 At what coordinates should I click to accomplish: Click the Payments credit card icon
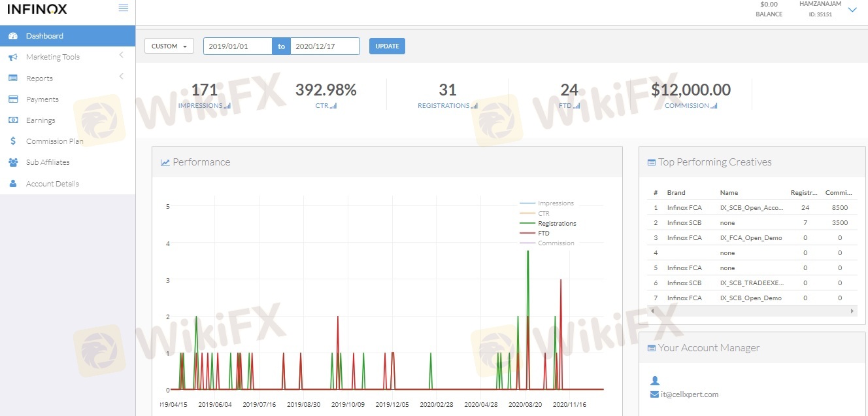pyautogui.click(x=13, y=99)
